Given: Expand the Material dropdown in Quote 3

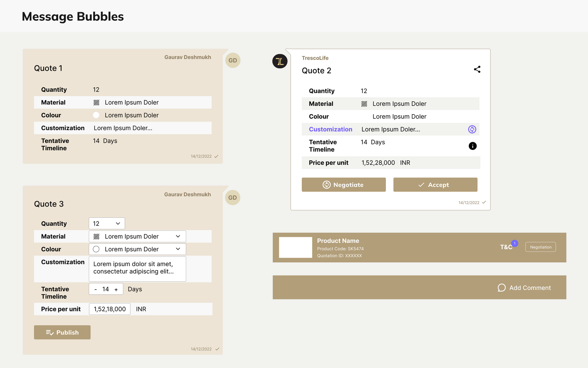Looking at the screenshot, I should point(137,237).
